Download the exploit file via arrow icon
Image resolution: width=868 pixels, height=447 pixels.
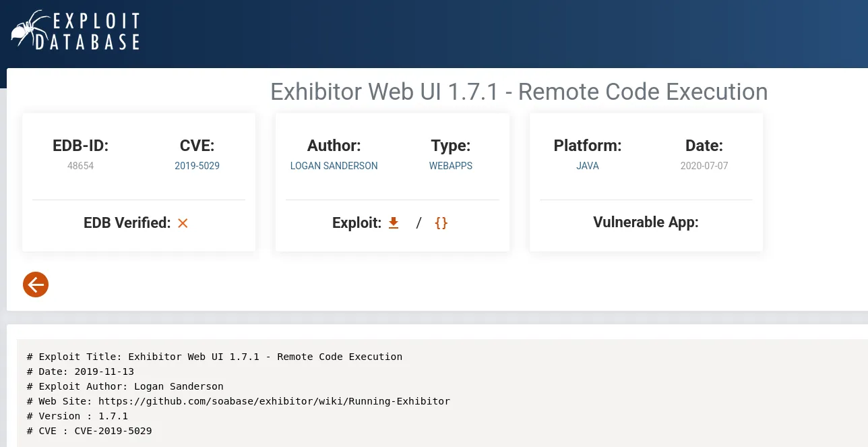[394, 223]
